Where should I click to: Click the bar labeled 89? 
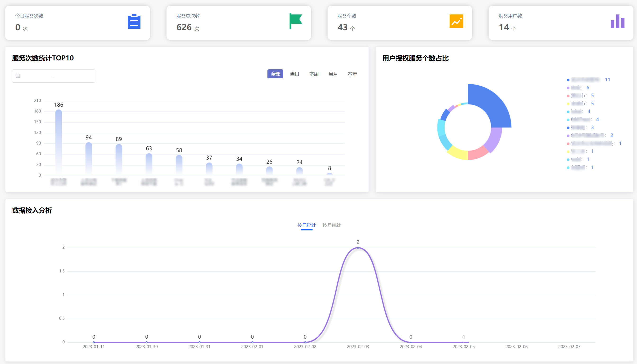(119, 159)
